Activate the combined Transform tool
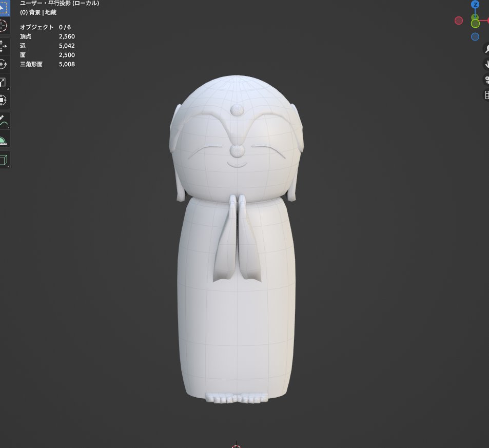The image size is (489, 448). [x=4, y=100]
